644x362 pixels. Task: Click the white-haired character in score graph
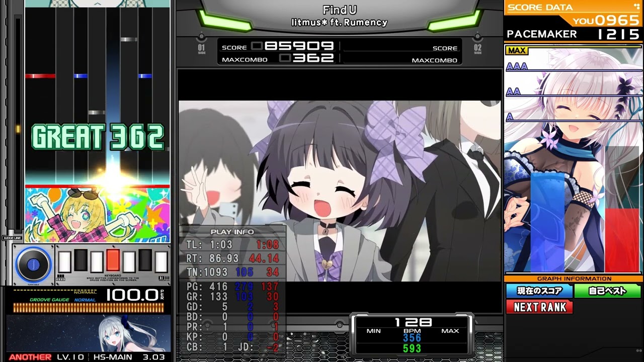[x=574, y=158]
